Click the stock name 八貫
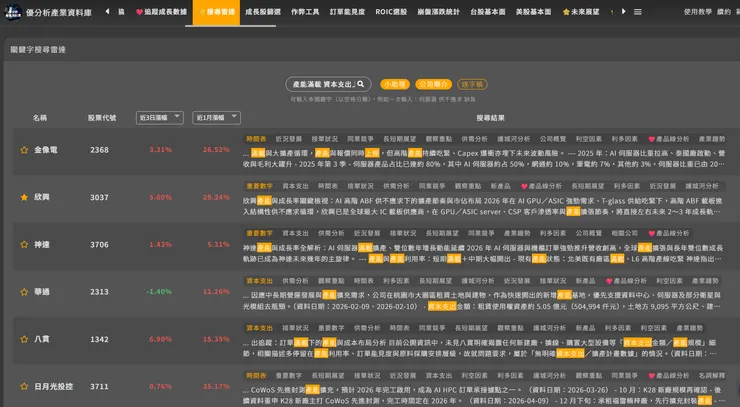This screenshot has height=407, width=740. 42,339
